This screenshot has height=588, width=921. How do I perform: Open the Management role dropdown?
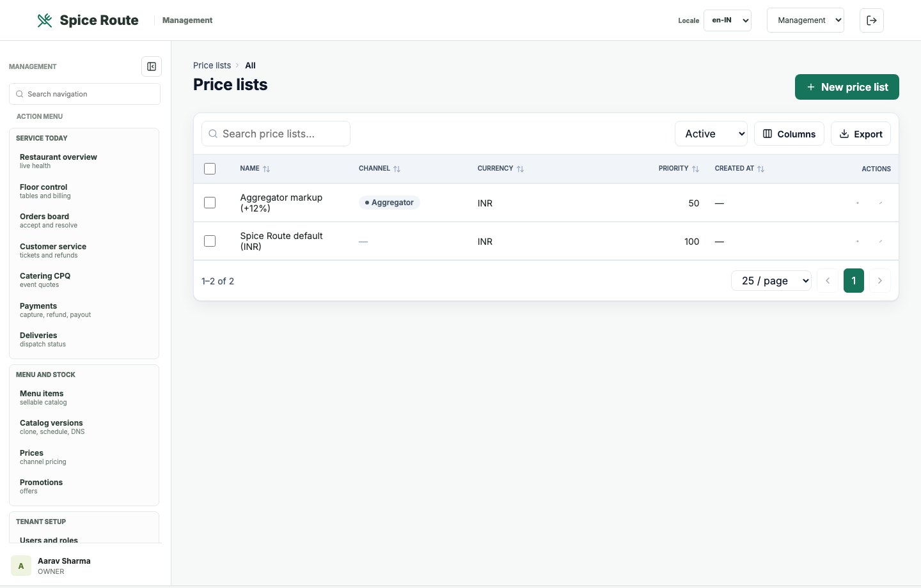[x=805, y=20]
